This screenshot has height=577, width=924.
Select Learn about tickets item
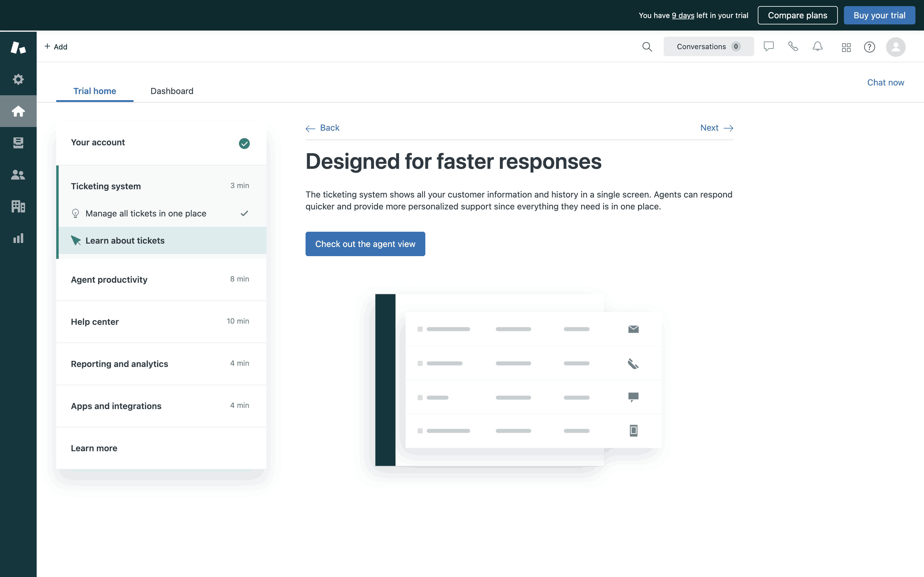click(x=125, y=241)
